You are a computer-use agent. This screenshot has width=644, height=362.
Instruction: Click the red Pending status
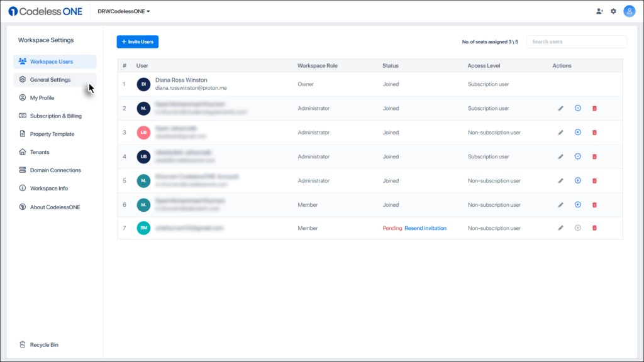click(x=392, y=228)
